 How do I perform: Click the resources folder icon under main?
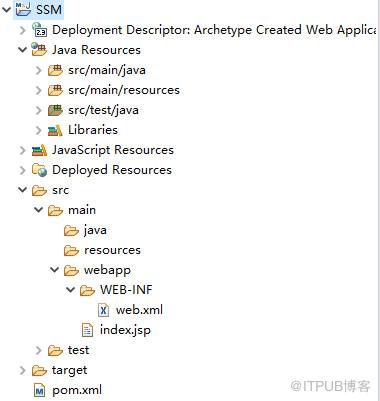point(71,250)
